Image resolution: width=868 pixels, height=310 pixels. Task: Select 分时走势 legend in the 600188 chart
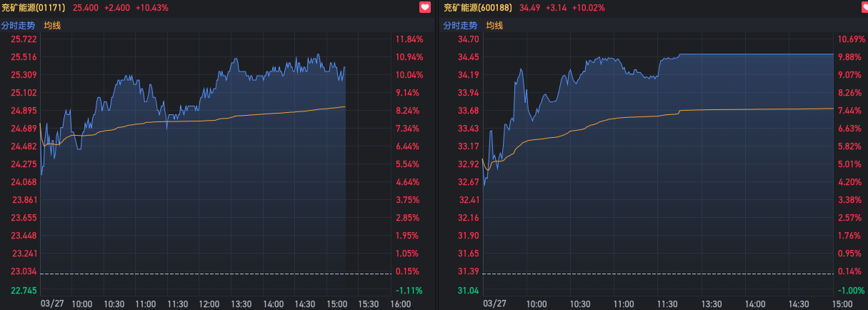coord(461,26)
